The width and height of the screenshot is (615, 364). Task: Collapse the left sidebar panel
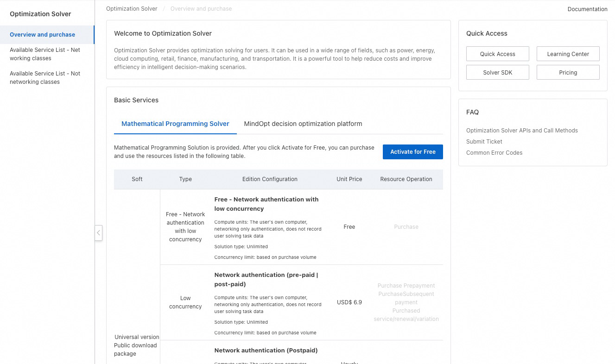click(98, 232)
